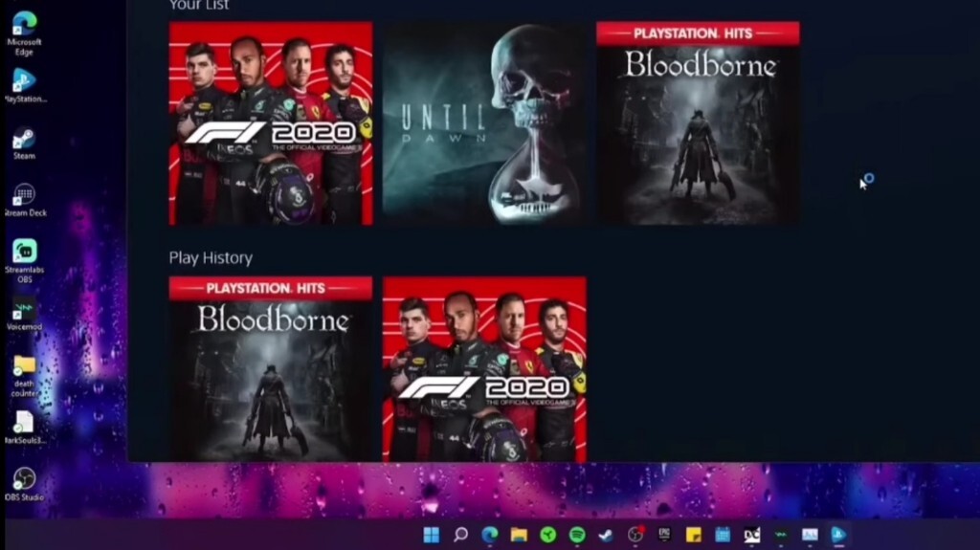
Task: Open DC app icon in taskbar
Action: point(752,535)
